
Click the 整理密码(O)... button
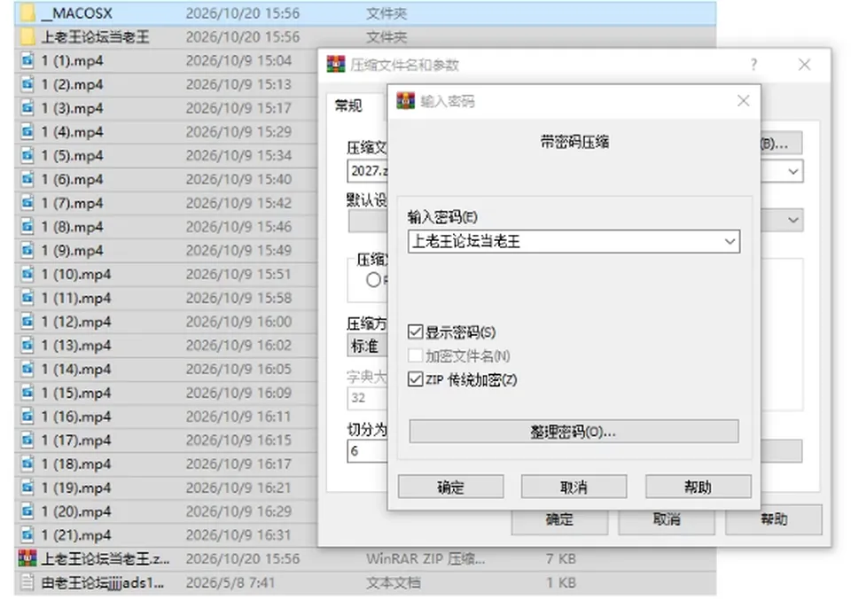pyautogui.click(x=574, y=432)
